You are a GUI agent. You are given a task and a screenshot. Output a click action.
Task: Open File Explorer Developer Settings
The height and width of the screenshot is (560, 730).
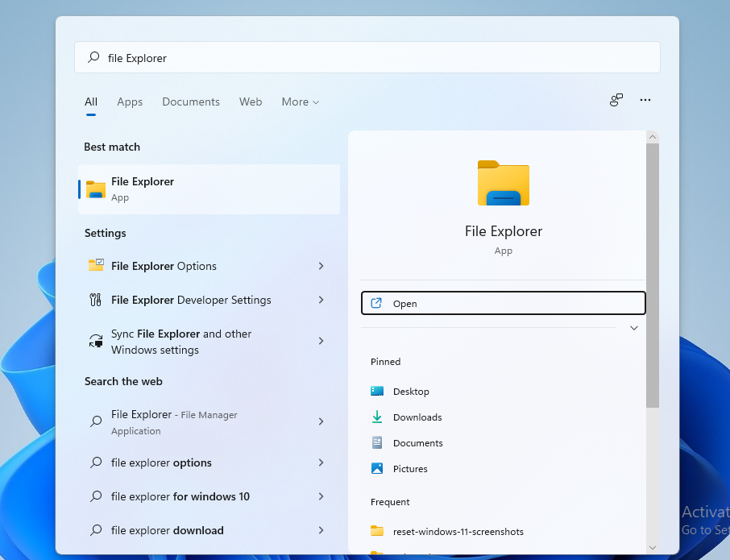[209, 300]
